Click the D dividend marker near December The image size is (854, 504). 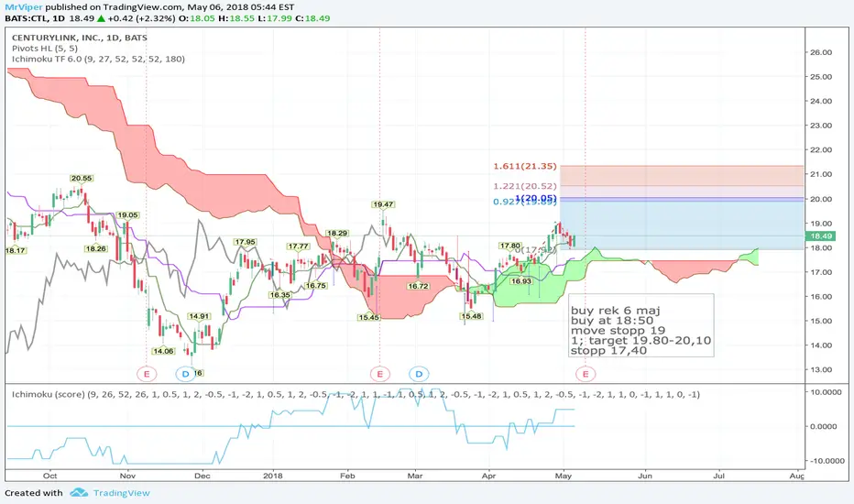click(x=185, y=374)
